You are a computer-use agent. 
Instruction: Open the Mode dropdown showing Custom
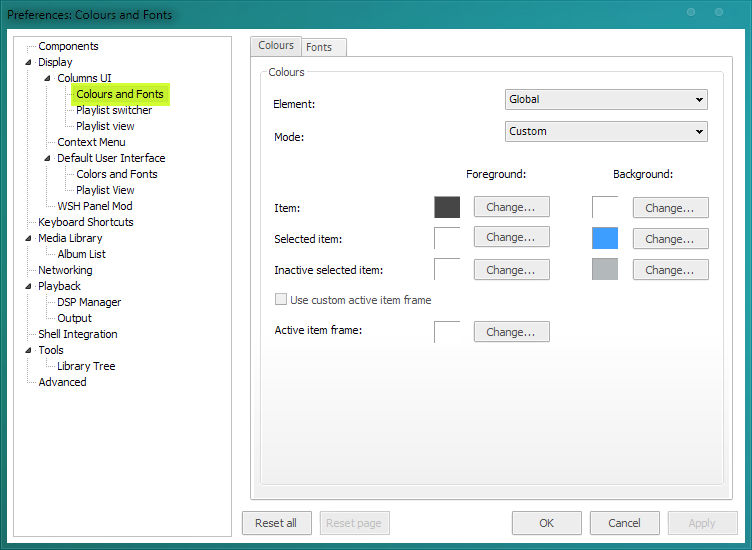click(606, 131)
